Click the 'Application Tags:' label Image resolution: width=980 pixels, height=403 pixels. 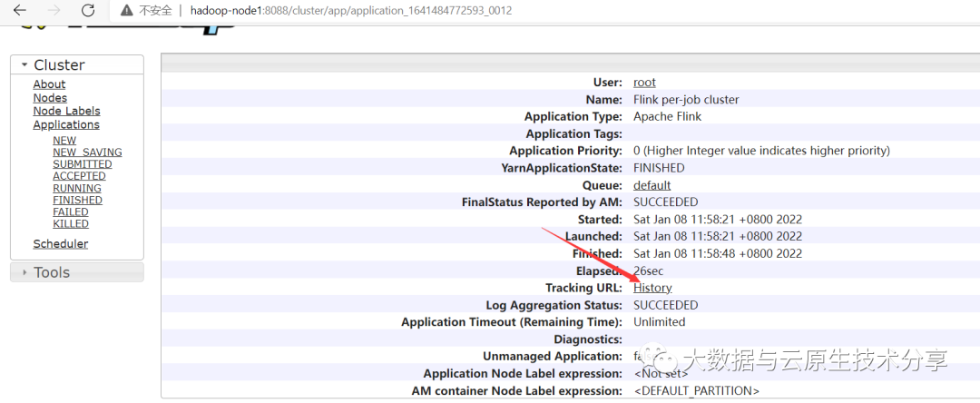pos(573,134)
